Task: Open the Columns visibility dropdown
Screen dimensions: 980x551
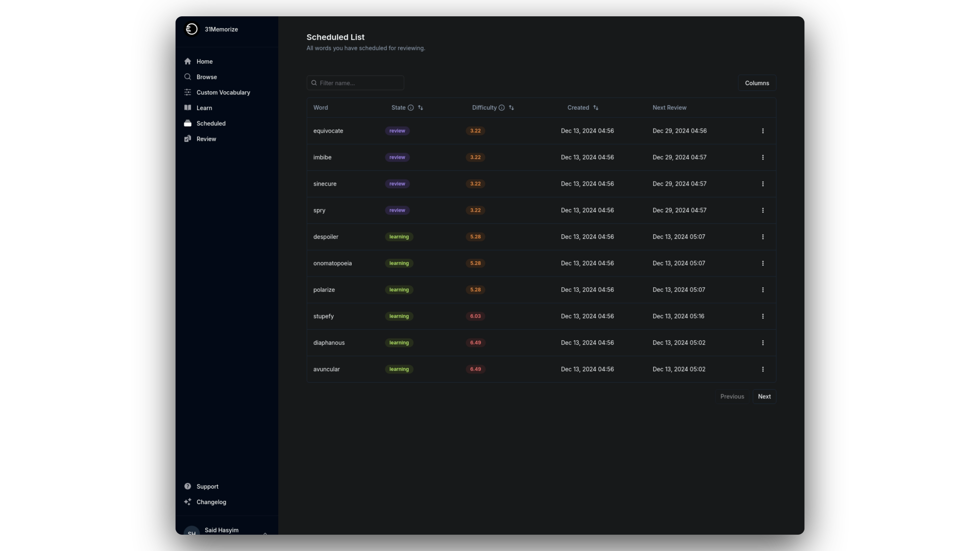Action: [x=756, y=83]
